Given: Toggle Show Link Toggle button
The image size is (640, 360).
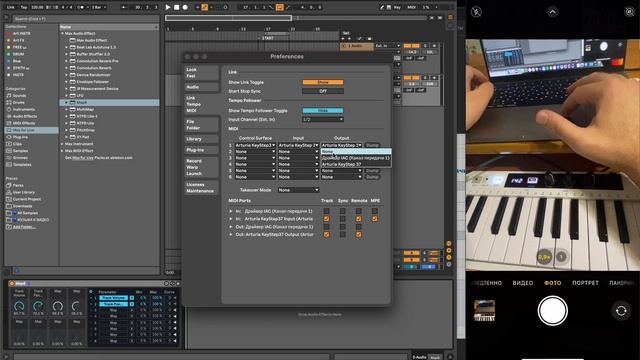Looking at the screenshot, I should pyautogui.click(x=323, y=82).
